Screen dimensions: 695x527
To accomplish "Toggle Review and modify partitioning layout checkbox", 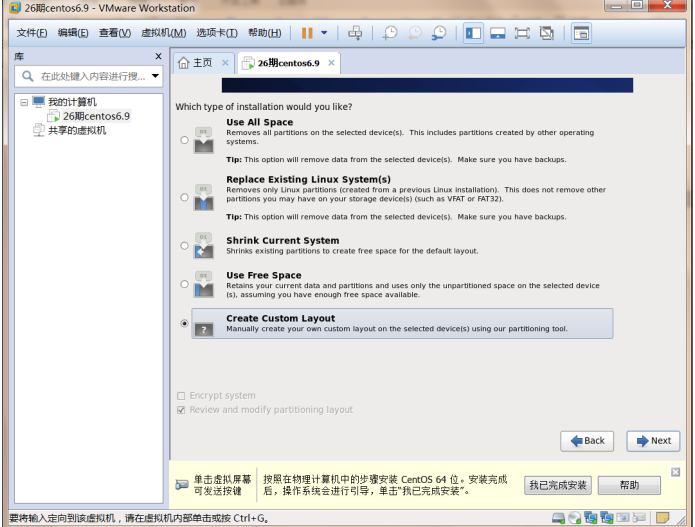I will tap(181, 410).
